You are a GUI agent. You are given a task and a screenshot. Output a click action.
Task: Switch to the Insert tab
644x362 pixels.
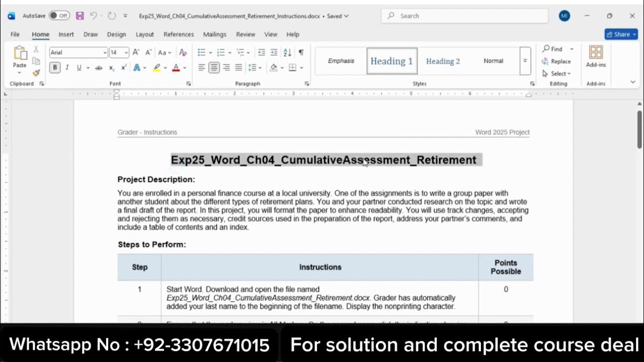point(66,34)
